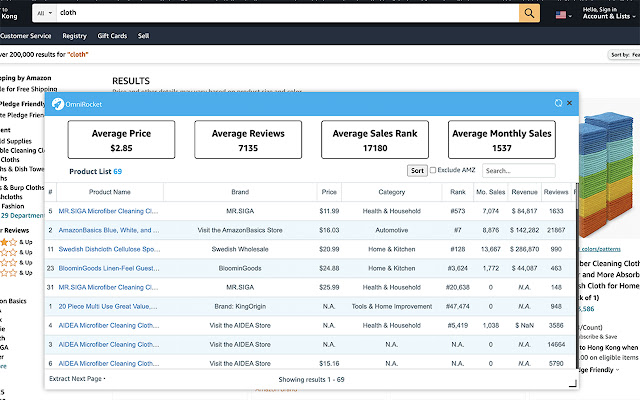Click the #573 rank cell

[x=458, y=211]
